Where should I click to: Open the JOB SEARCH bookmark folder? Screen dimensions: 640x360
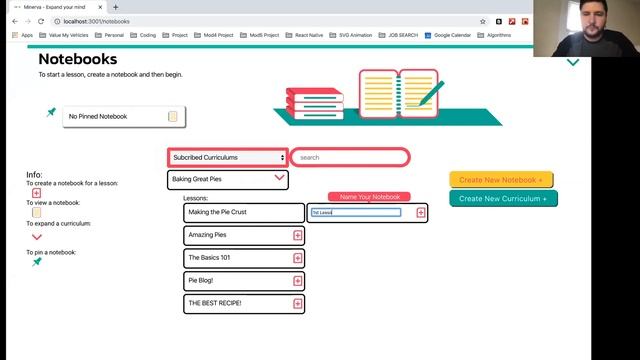point(398,35)
